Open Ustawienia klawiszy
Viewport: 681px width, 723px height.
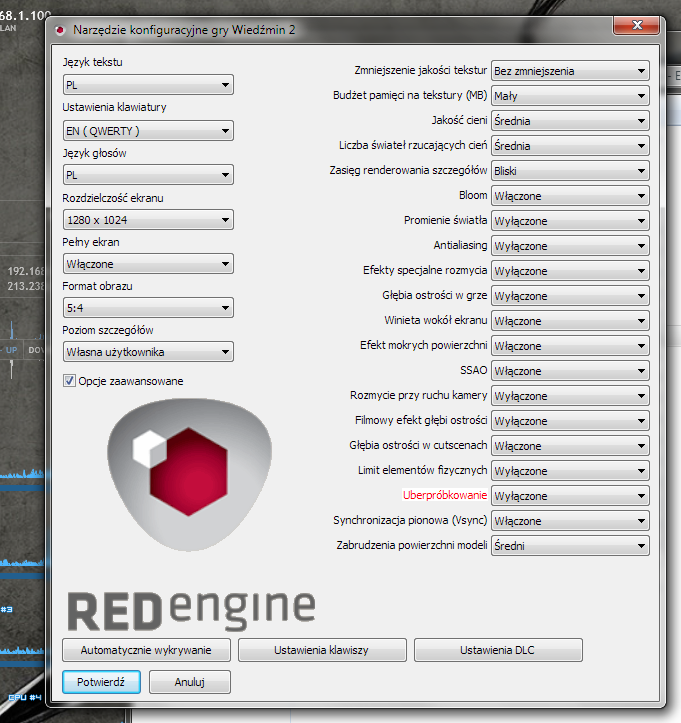click(x=322, y=650)
